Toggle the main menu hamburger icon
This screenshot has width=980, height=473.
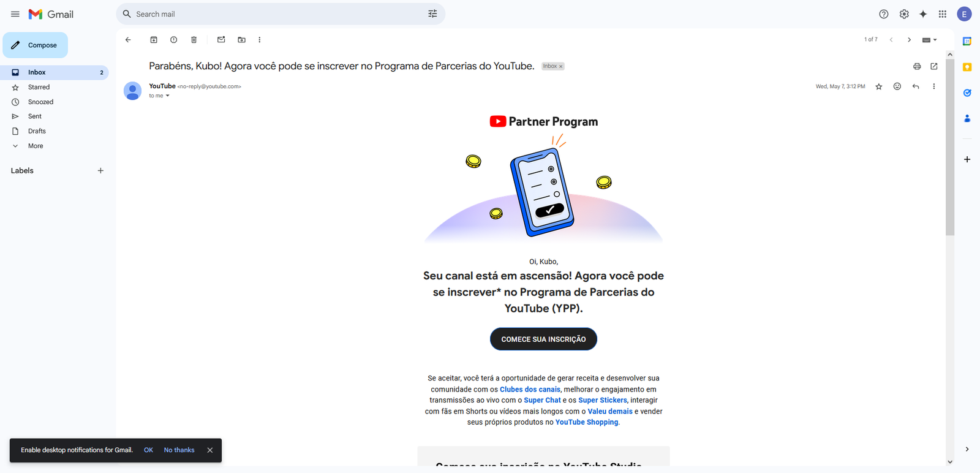point(15,14)
